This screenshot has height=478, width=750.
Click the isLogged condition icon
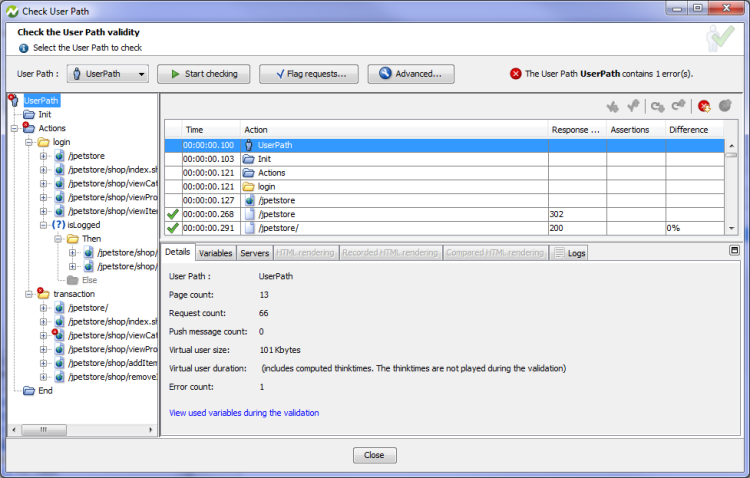58,225
